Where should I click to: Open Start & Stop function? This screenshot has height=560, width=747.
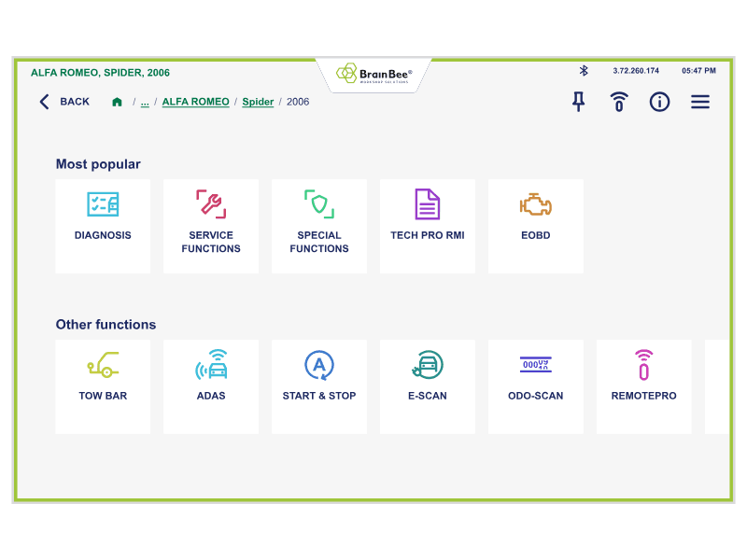[x=319, y=386]
